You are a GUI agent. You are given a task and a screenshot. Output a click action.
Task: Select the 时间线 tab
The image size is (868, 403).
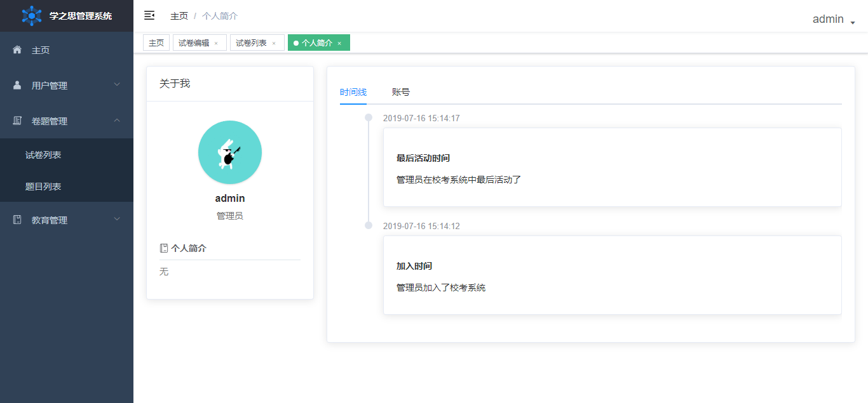pos(353,92)
